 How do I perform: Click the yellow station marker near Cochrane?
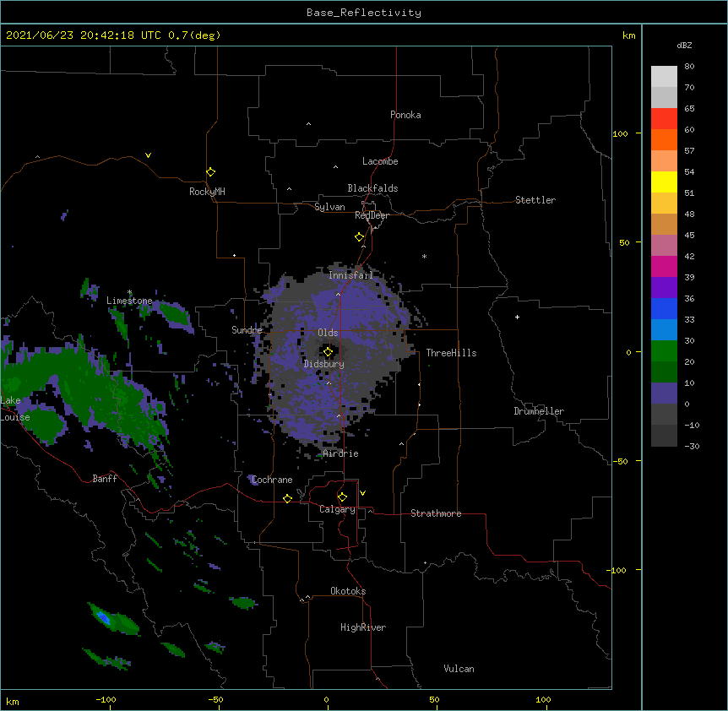pos(287,498)
